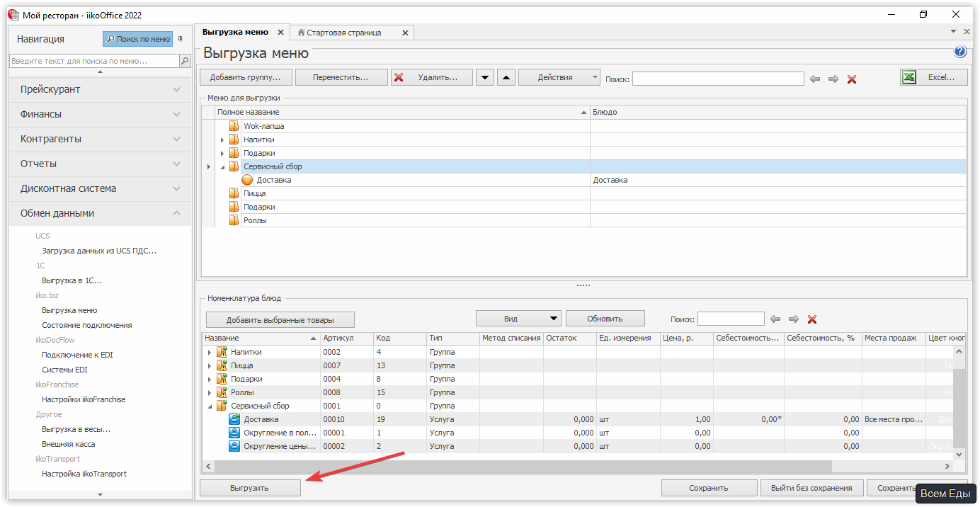Click Переместить… button
The width and height of the screenshot is (980, 507).
pyautogui.click(x=341, y=77)
